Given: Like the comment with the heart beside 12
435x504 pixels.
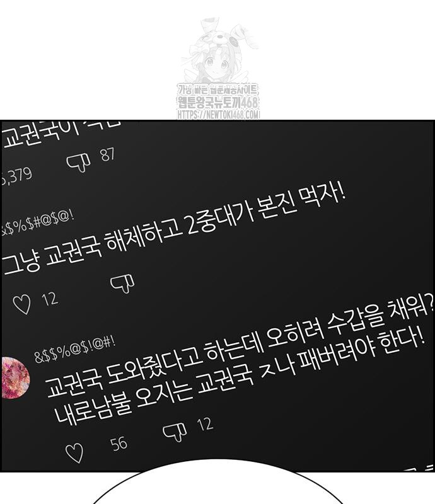Looking at the screenshot, I should (22, 304).
